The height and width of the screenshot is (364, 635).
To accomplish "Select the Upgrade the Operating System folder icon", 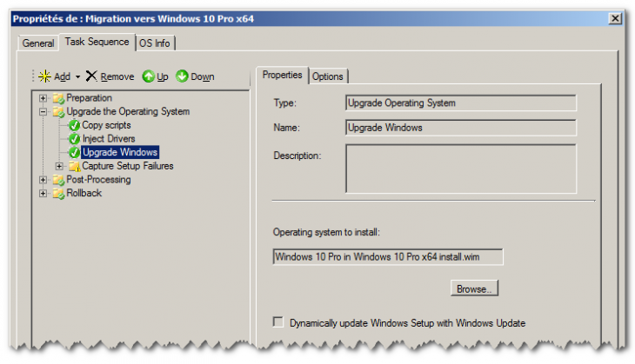I will 59,111.
